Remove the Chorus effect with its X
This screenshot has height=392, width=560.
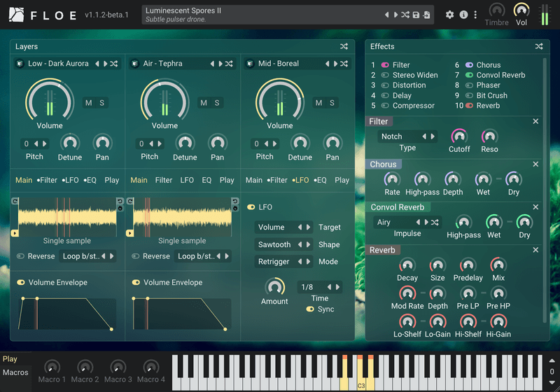coord(535,164)
